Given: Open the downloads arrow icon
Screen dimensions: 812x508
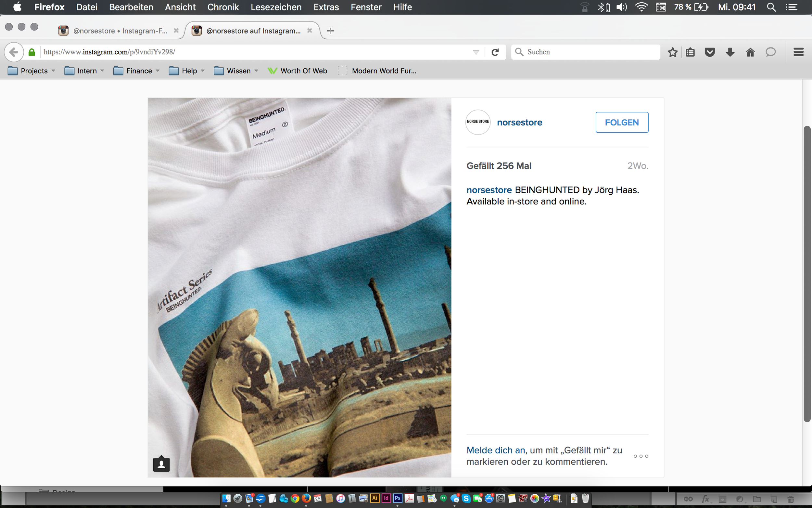Looking at the screenshot, I should (730, 52).
